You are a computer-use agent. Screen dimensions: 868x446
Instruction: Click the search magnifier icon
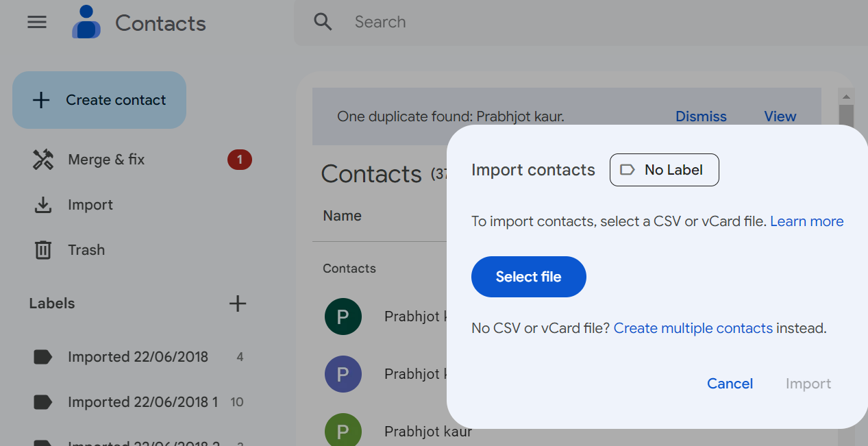point(323,22)
